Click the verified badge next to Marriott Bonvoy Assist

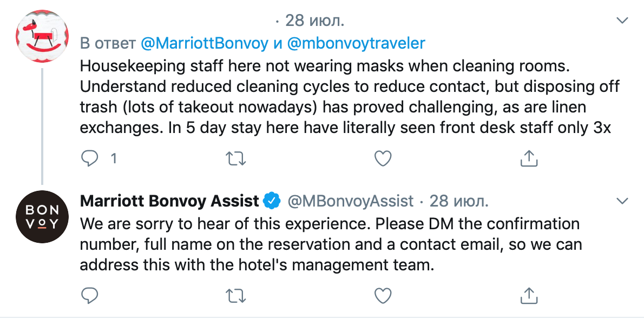pos(271,201)
